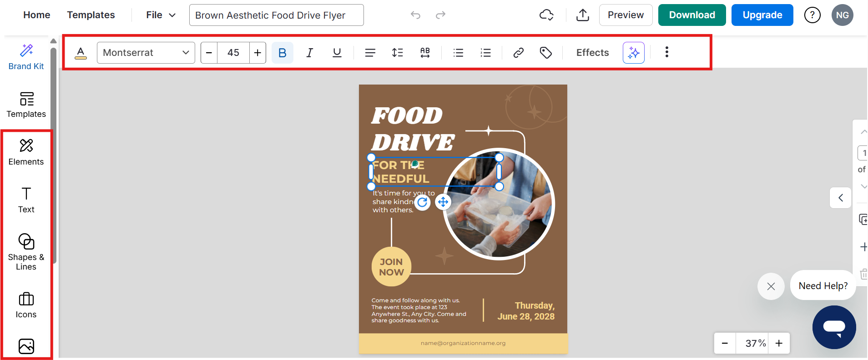This screenshot has width=868, height=360.
Task: Go to Home
Action: (37, 15)
